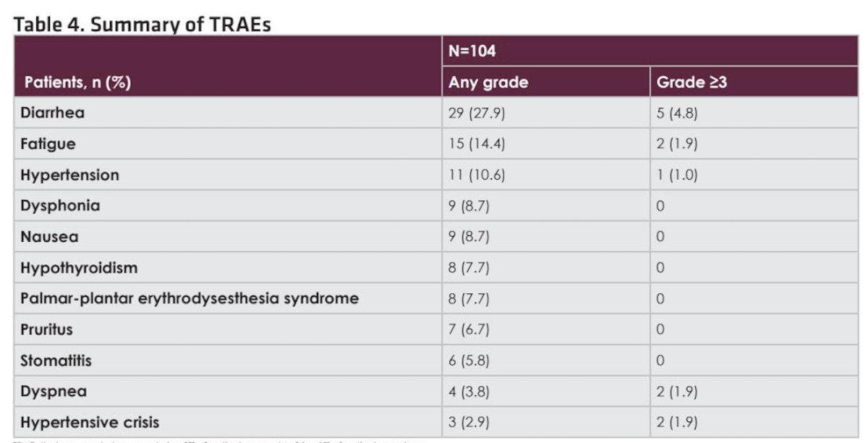Click the Dysphonia row label
This screenshot has height=443, width=868.
point(60,206)
